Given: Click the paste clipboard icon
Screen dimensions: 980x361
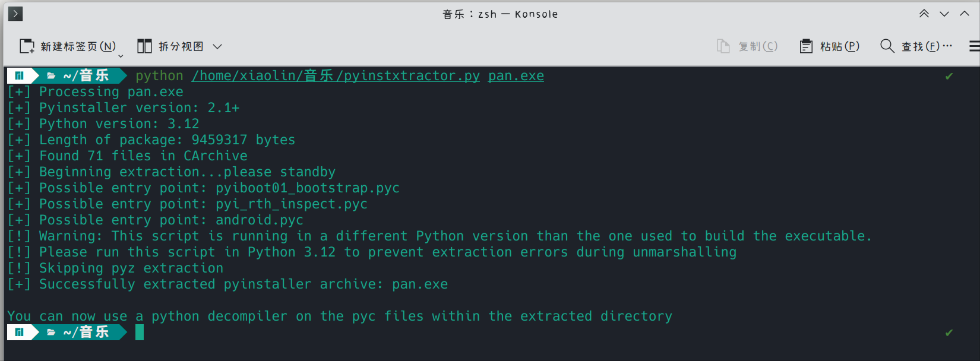Looking at the screenshot, I should tap(806, 46).
